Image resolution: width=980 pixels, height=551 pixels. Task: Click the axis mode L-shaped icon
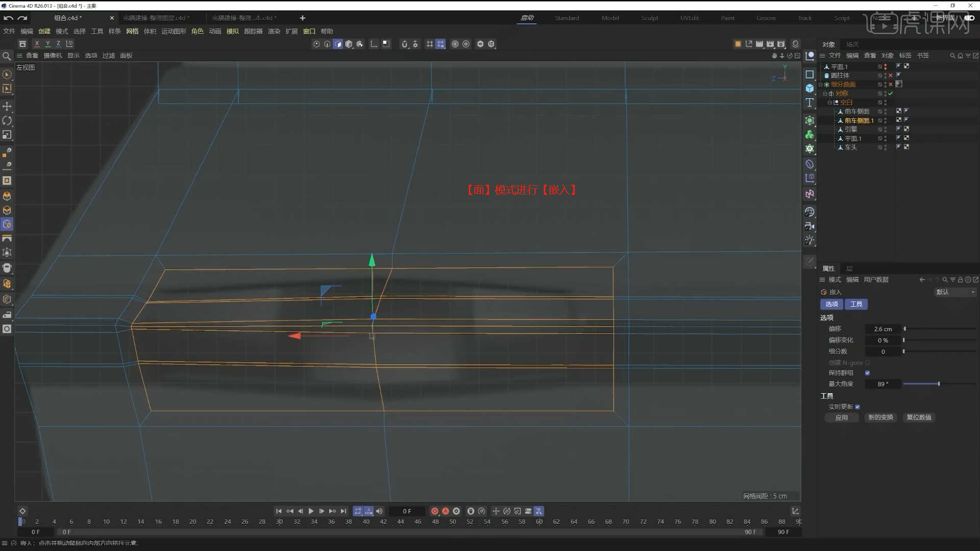pos(374,44)
